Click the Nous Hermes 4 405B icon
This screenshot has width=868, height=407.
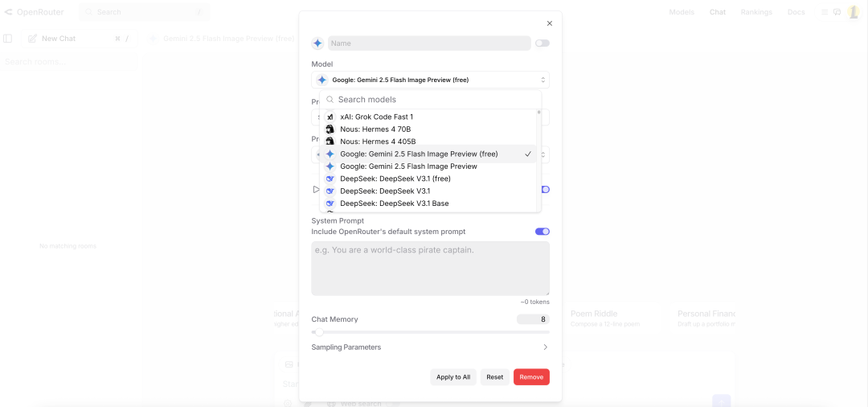tap(330, 142)
